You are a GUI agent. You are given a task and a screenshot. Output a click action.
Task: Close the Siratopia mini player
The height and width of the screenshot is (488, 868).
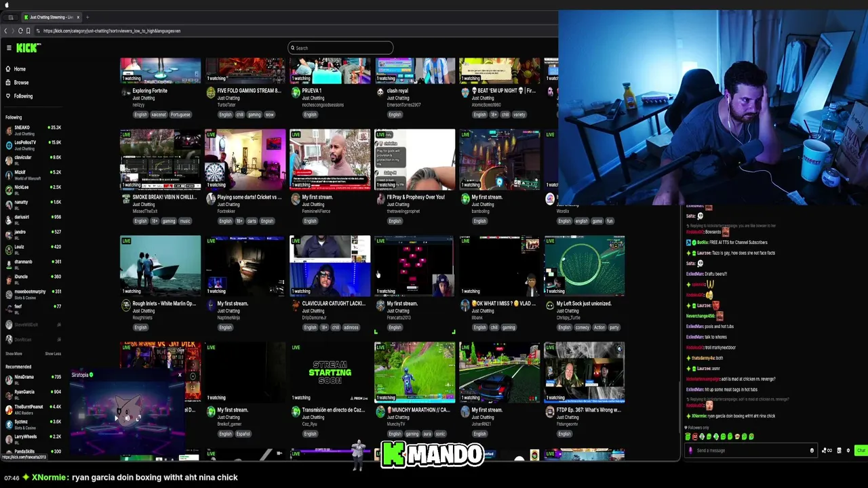[x=180, y=375]
